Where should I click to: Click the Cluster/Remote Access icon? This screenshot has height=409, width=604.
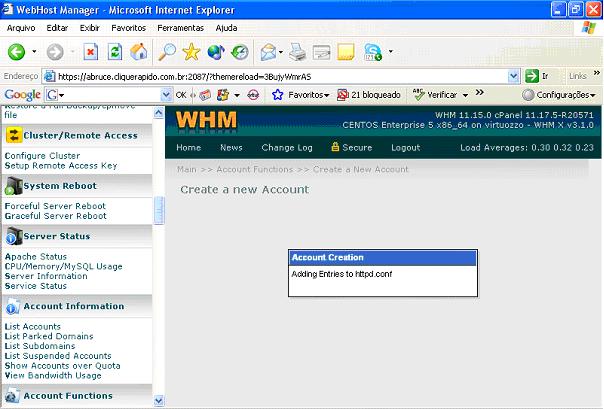tap(14, 135)
